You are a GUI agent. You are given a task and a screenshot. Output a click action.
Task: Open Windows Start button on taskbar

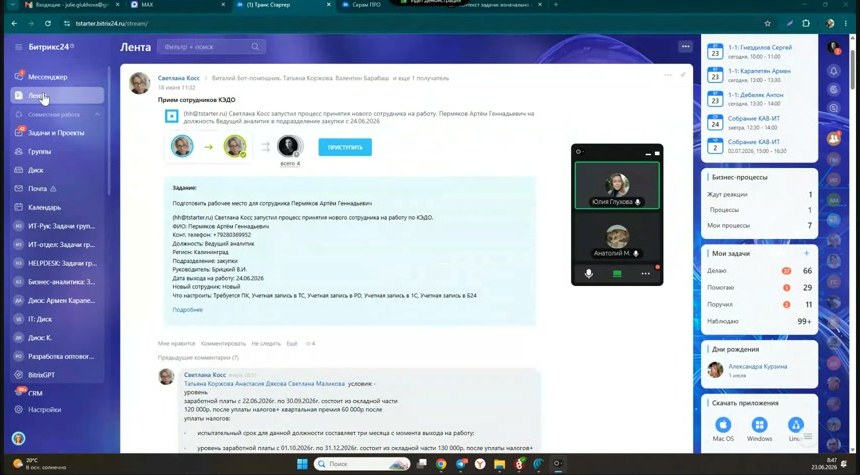(x=302, y=464)
